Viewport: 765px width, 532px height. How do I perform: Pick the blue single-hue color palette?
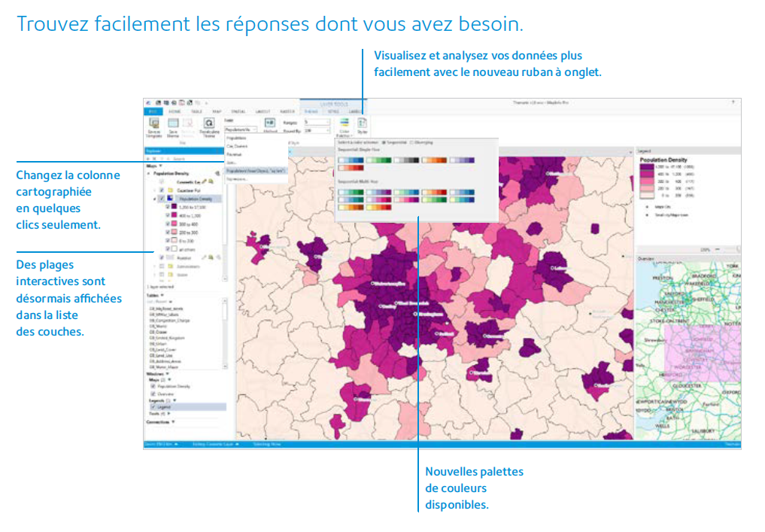[351, 160]
